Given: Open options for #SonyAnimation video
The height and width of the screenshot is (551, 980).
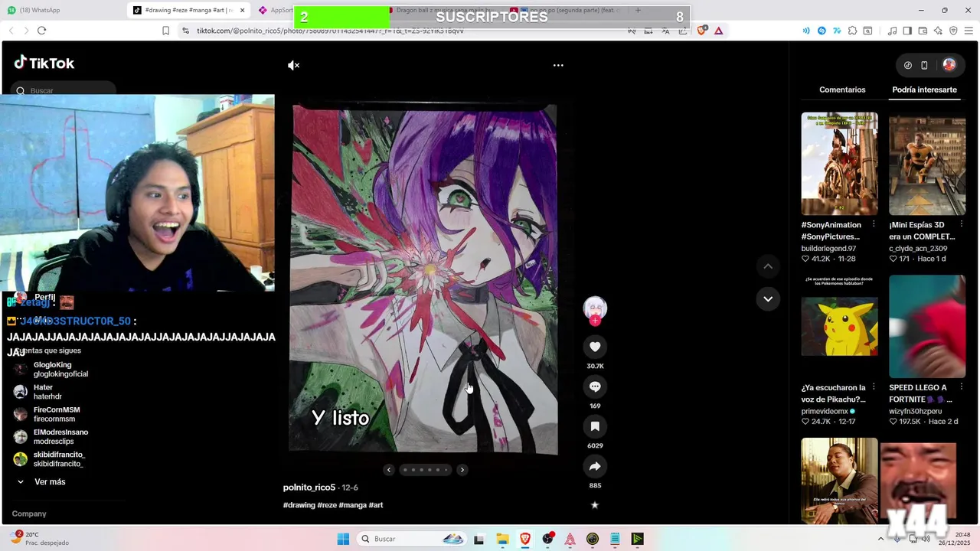Looking at the screenshot, I should point(874,225).
